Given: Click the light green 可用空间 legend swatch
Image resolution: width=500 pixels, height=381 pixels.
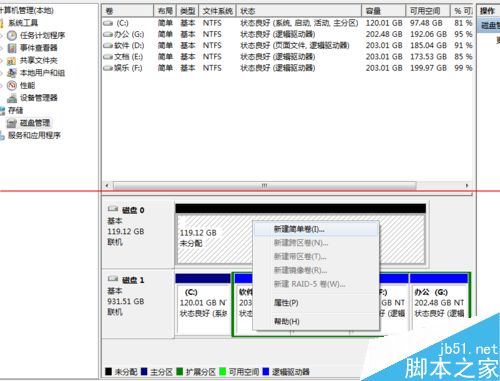Looking at the screenshot, I should coord(222,371).
